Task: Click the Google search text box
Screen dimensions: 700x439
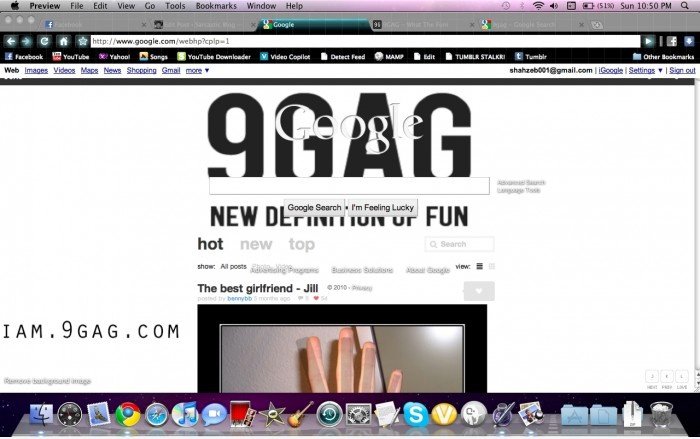Action: coord(349,186)
